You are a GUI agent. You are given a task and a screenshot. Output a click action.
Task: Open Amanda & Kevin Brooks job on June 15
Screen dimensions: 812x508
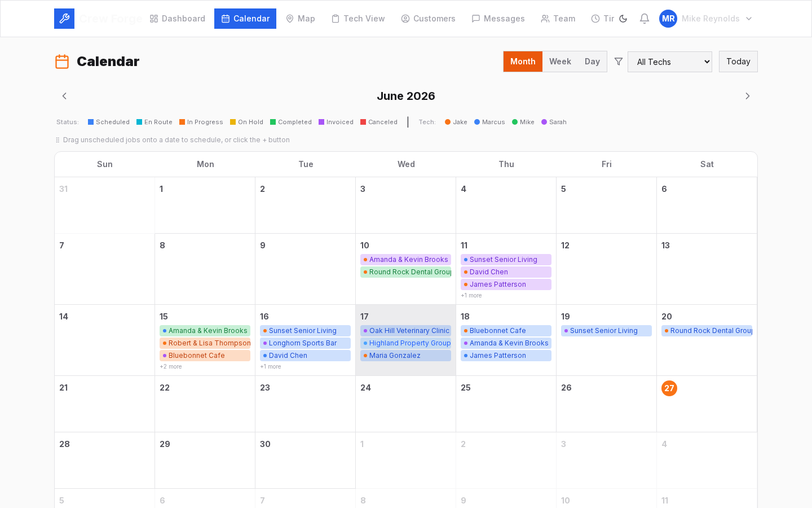[205, 331]
